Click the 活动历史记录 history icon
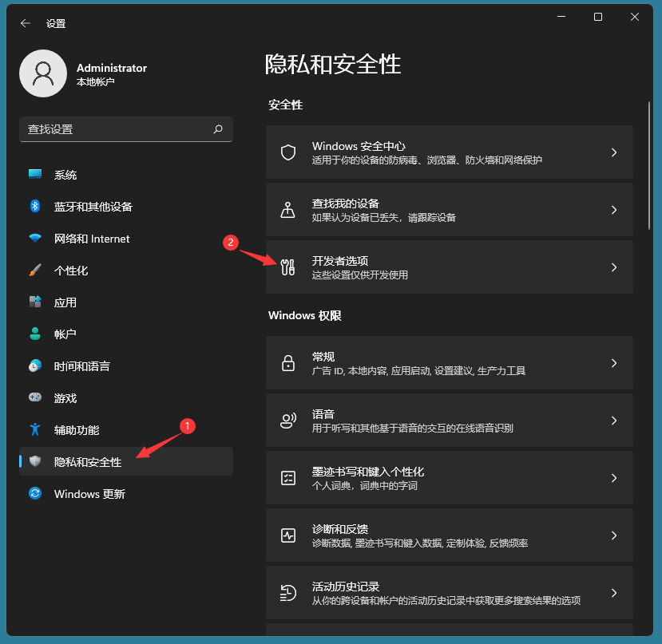Image resolution: width=662 pixels, height=644 pixels. 288,592
